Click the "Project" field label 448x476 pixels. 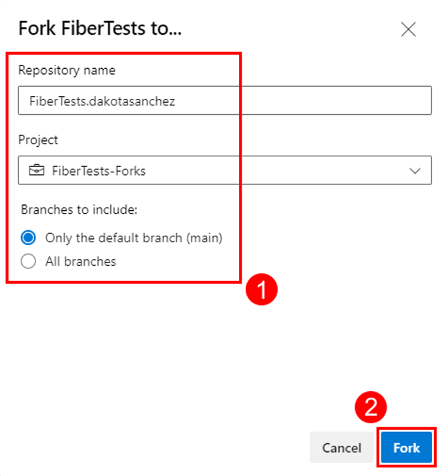pyautogui.click(x=38, y=140)
